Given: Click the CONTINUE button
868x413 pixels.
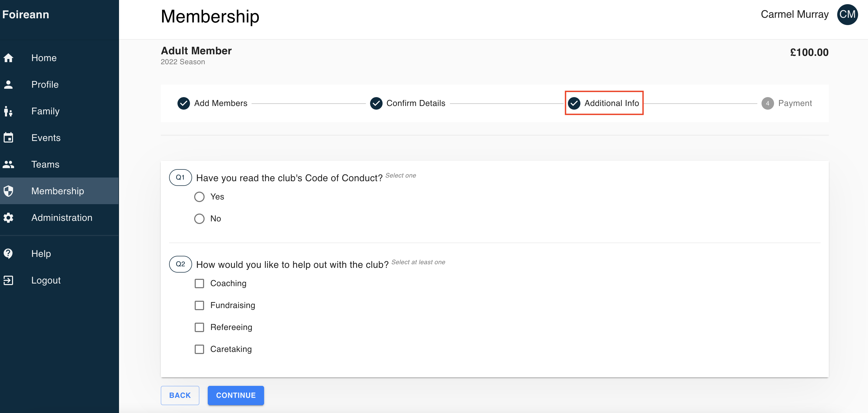Looking at the screenshot, I should [x=236, y=396].
